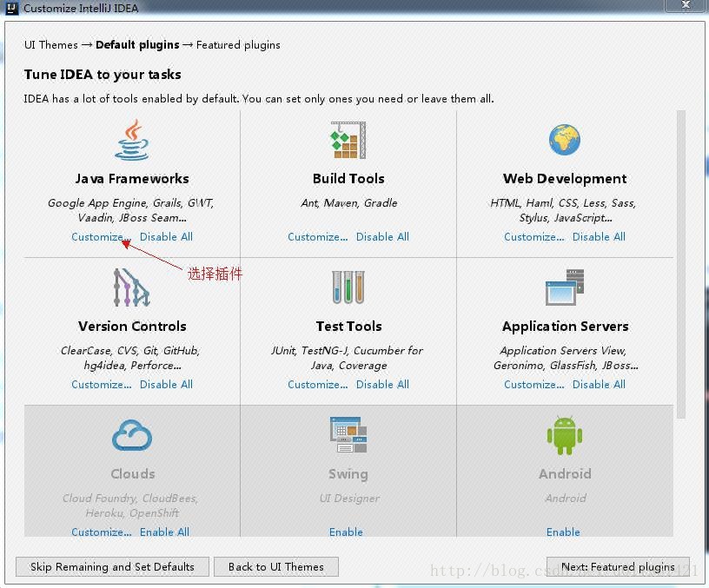Click the Test Tools test tubes icon

pos(348,287)
